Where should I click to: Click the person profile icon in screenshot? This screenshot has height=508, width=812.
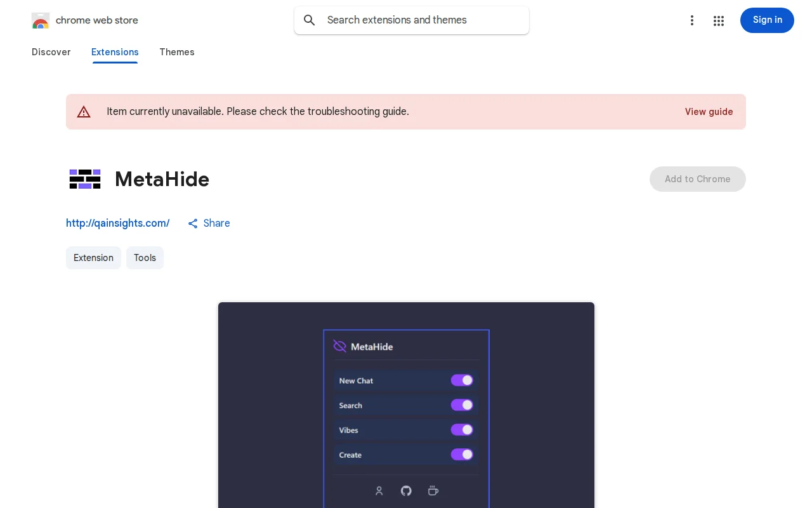pyautogui.click(x=379, y=491)
